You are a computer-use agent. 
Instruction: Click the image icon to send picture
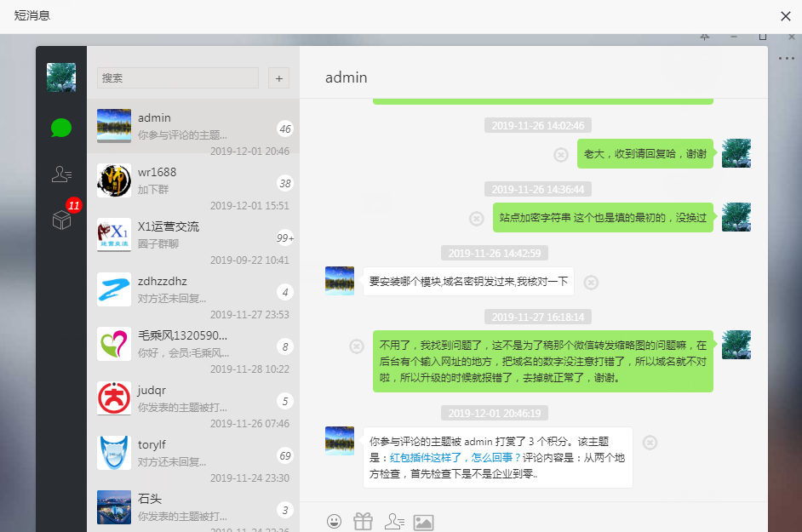point(424,522)
